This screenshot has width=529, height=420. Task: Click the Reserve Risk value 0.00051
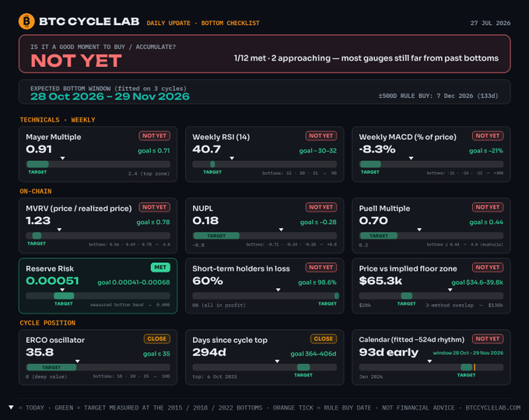tap(52, 281)
